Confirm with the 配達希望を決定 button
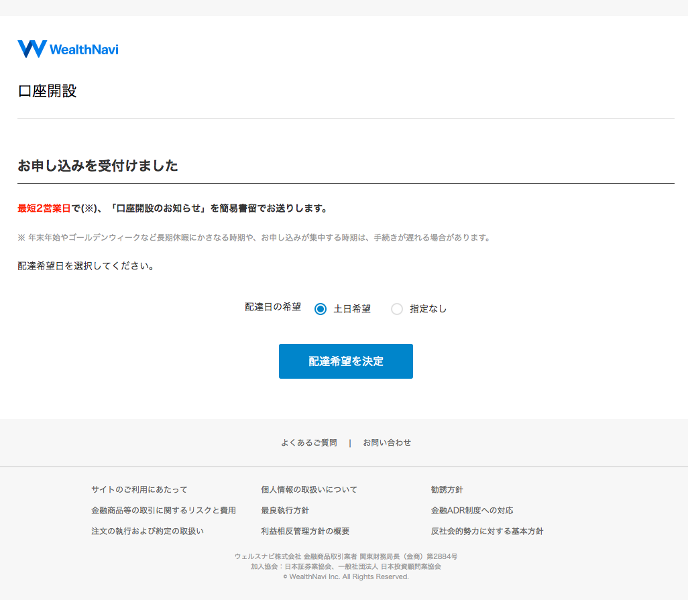688x616 pixels. [x=346, y=361]
